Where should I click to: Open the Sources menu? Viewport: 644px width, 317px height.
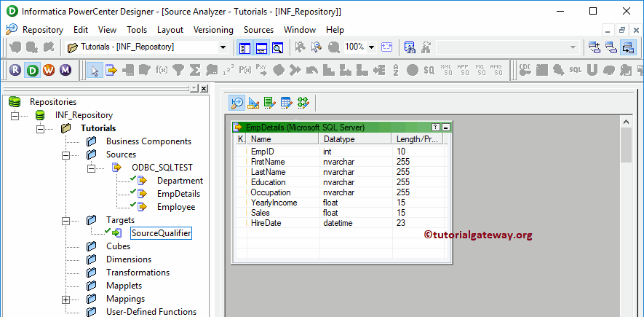coord(258,30)
